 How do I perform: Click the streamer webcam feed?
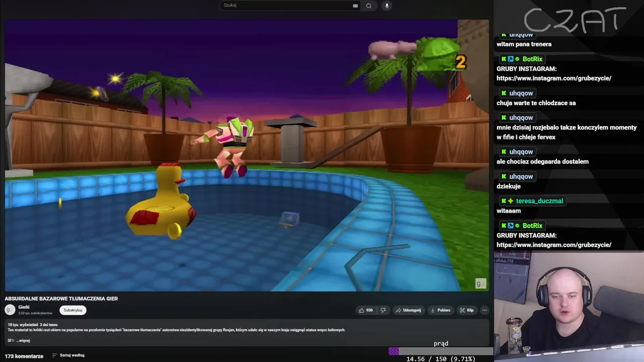click(569, 306)
